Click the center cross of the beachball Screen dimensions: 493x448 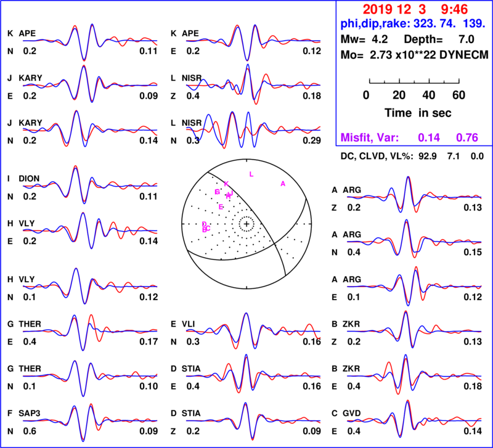246,224
